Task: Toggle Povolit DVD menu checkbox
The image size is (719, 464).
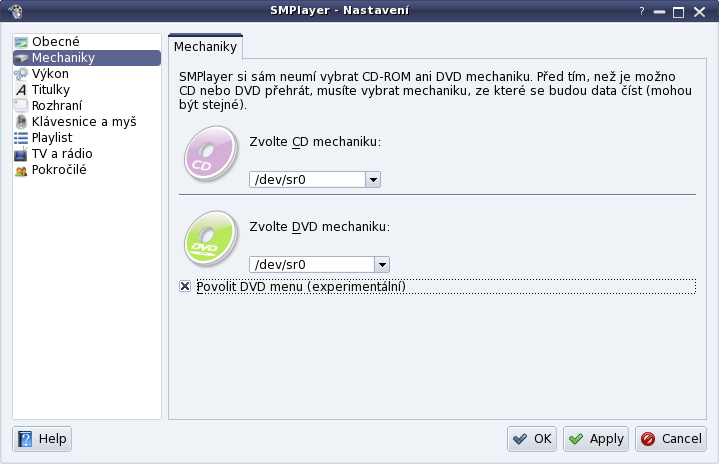Action: pos(185,287)
